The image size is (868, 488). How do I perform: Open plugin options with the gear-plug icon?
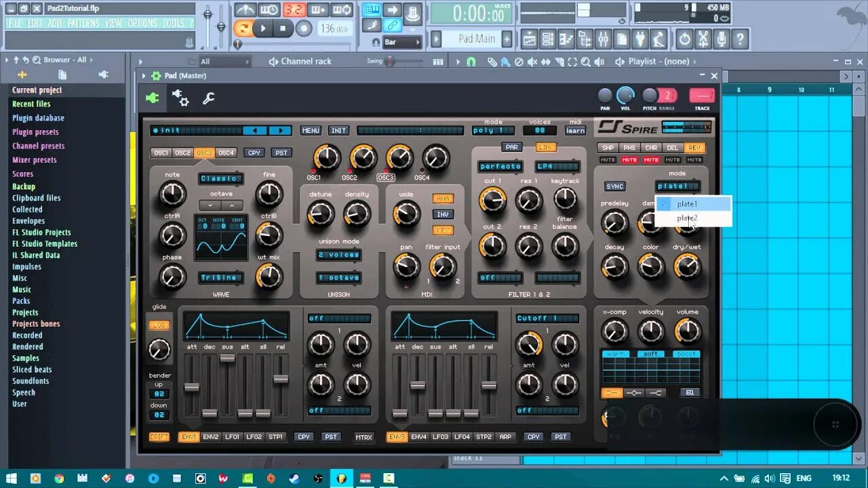click(180, 98)
